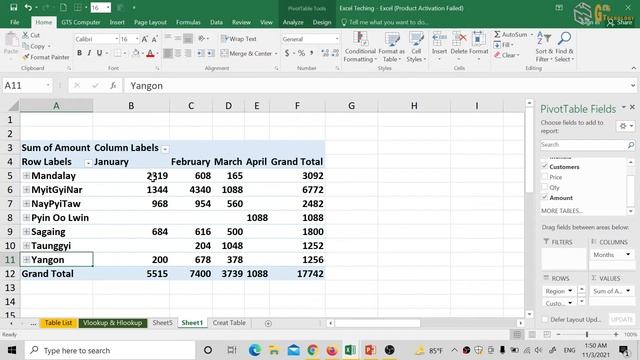
Task: Toggle Wrap Text
Action: (239, 39)
